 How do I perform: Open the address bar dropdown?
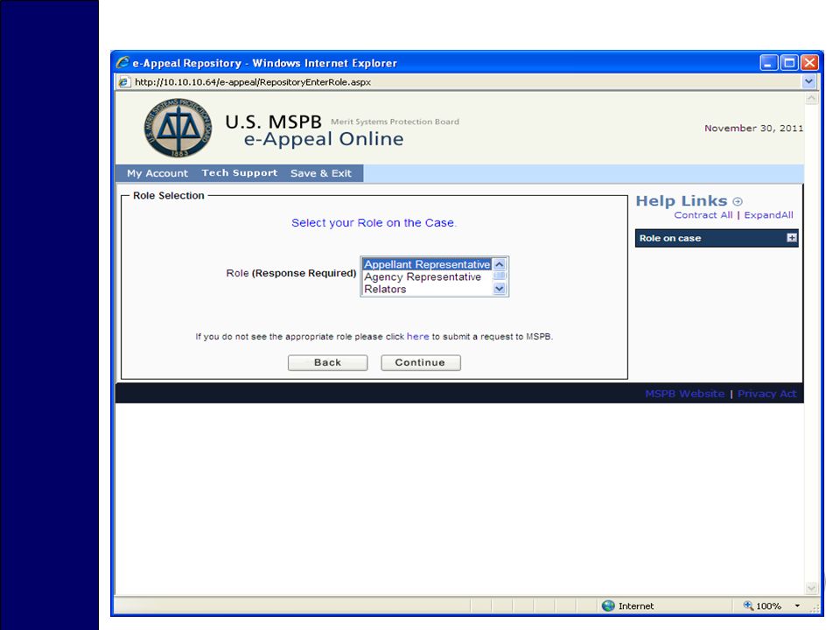coord(808,81)
